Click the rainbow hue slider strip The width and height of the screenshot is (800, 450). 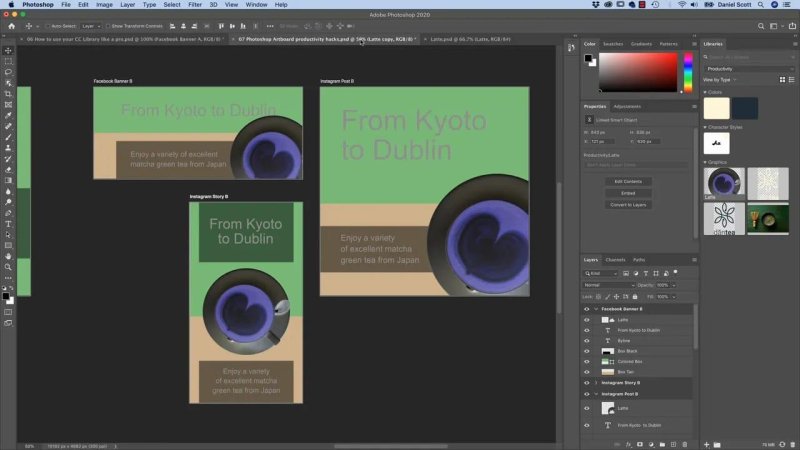point(688,73)
